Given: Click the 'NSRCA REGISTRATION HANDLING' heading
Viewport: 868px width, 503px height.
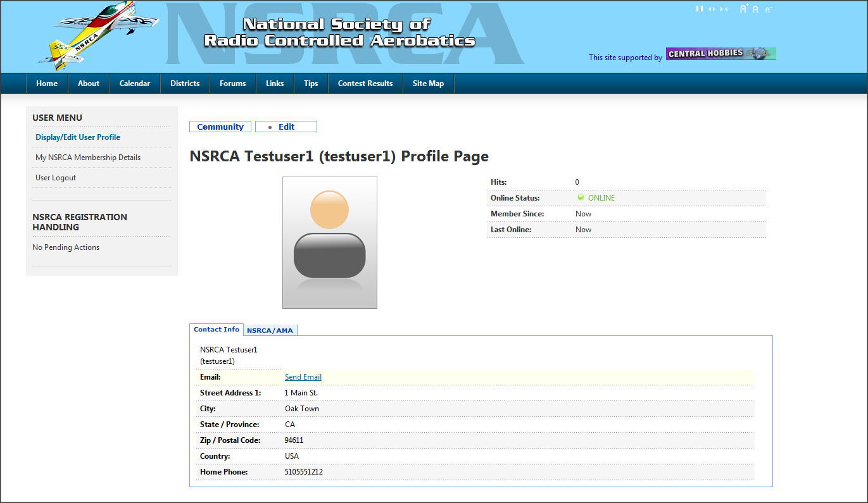Looking at the screenshot, I should tap(80, 222).
